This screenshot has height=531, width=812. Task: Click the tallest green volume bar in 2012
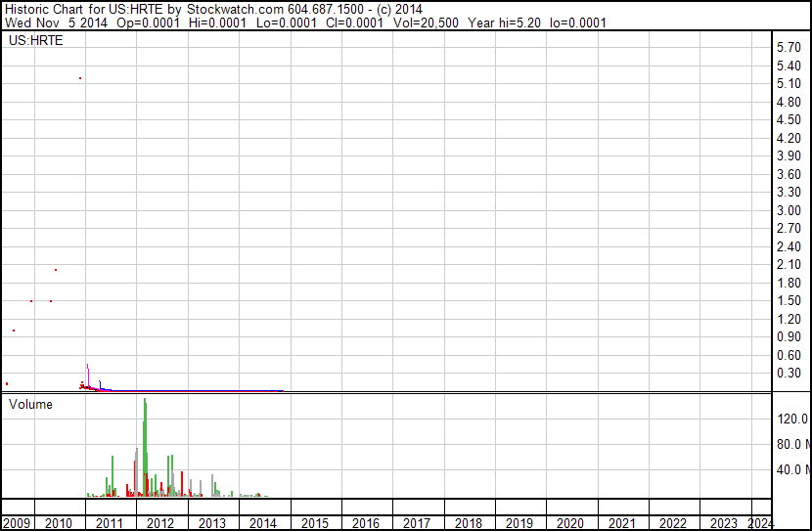145,447
